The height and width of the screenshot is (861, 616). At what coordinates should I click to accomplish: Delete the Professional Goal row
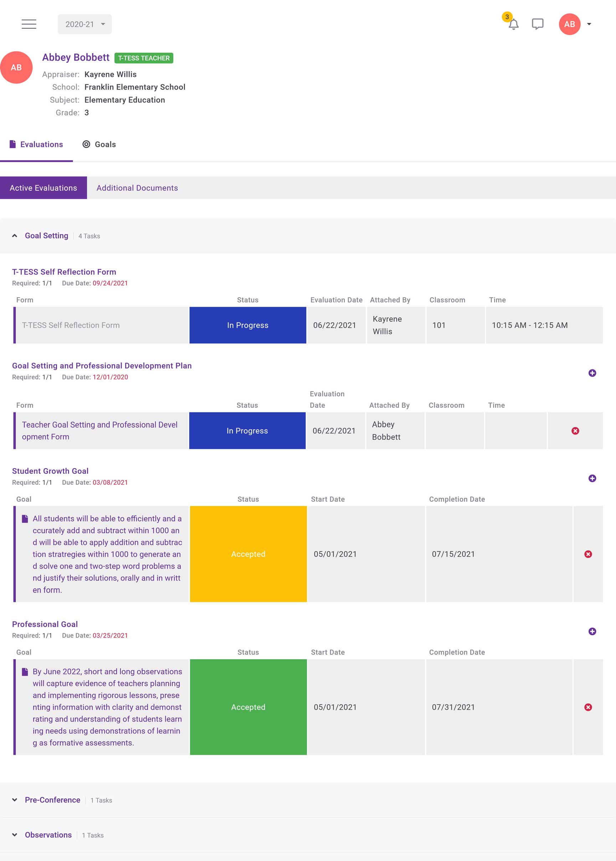[588, 707]
